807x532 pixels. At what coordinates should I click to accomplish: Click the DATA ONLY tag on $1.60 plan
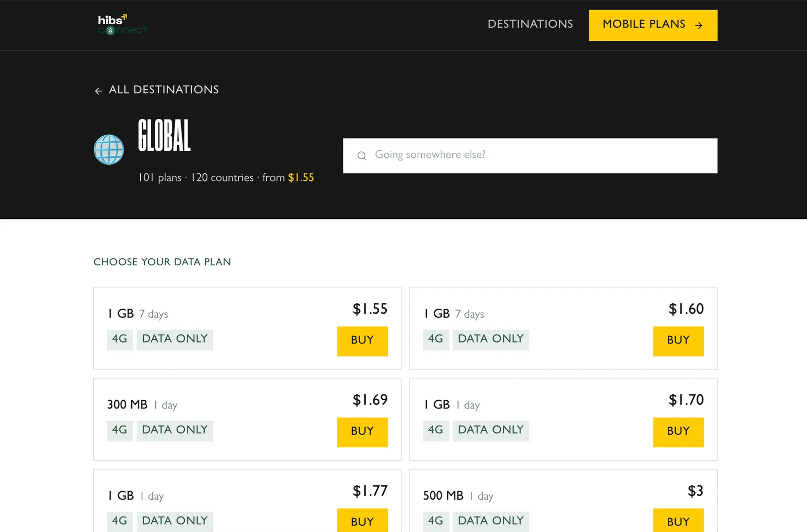(x=491, y=339)
